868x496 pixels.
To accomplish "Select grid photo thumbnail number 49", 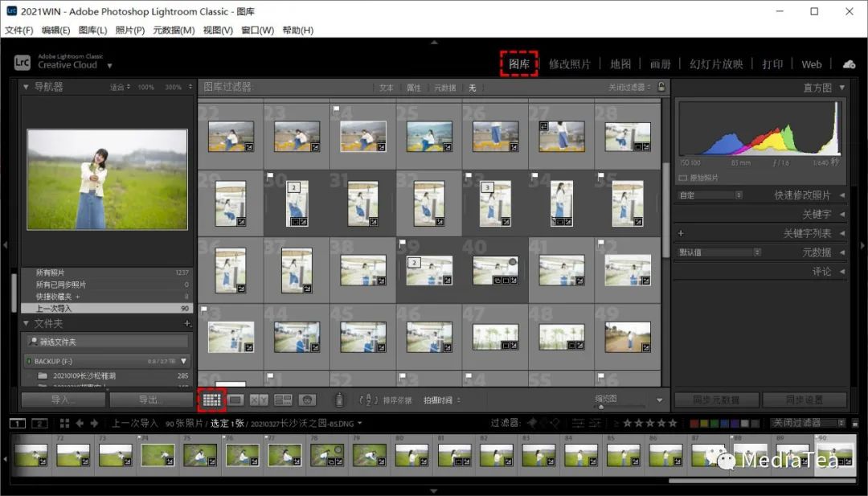I will pos(628,337).
